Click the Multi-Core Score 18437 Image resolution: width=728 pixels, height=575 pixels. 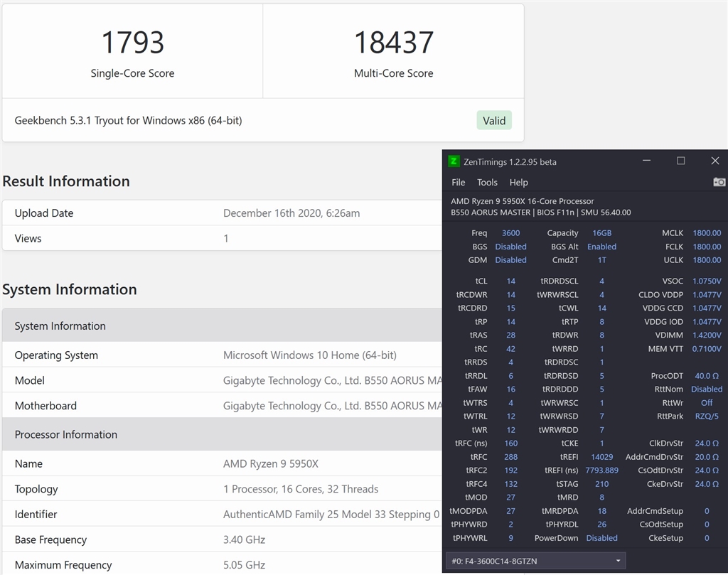coord(394,43)
